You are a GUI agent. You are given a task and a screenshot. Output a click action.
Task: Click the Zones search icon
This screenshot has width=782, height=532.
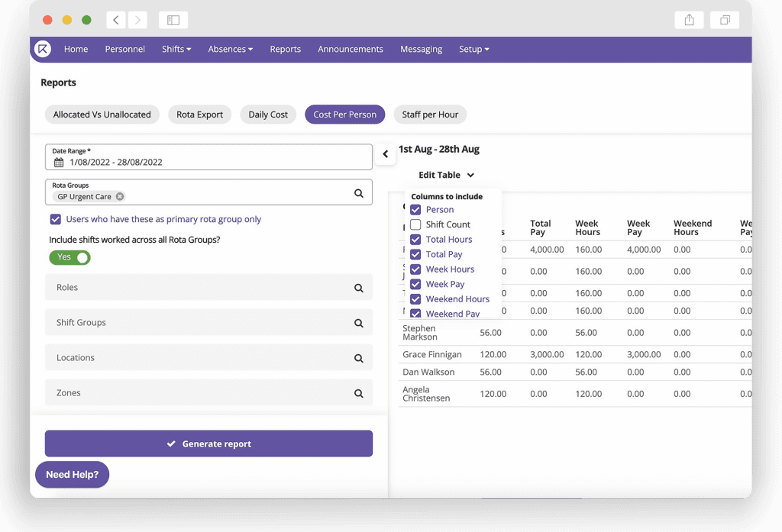pos(359,394)
